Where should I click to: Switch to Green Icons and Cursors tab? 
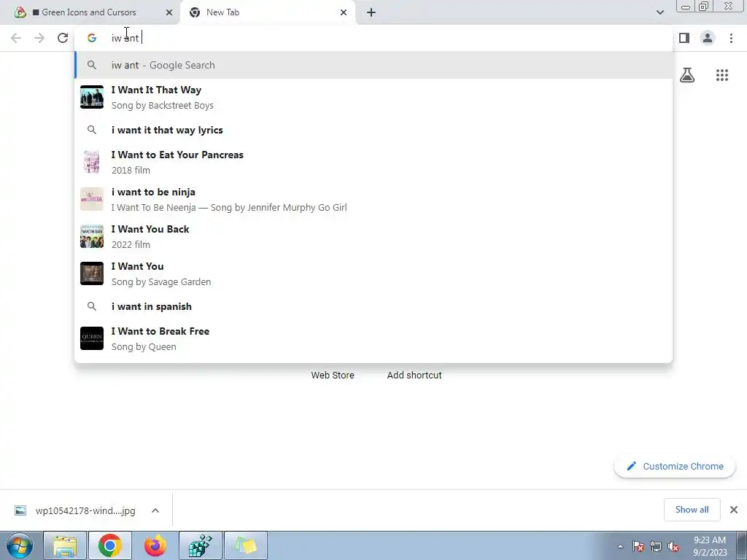coord(88,12)
